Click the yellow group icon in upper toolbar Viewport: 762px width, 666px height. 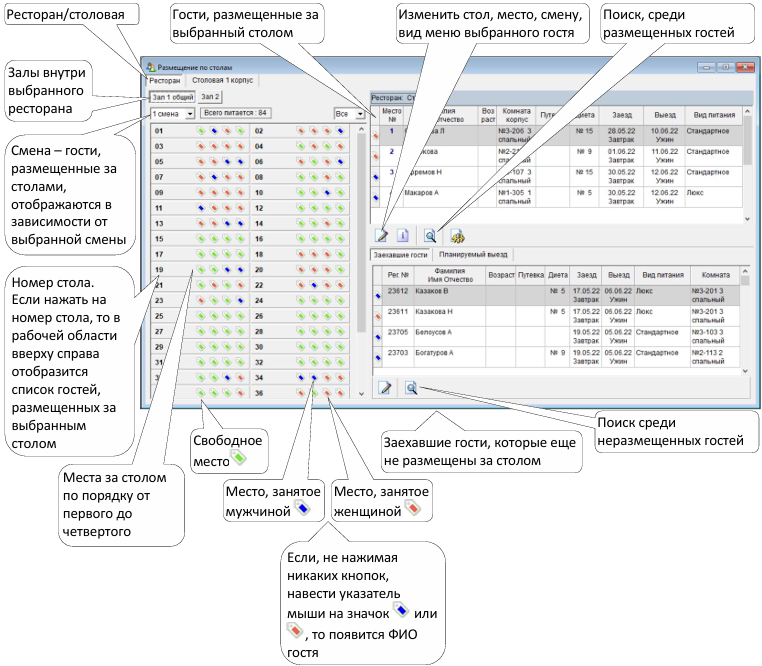click(457, 236)
